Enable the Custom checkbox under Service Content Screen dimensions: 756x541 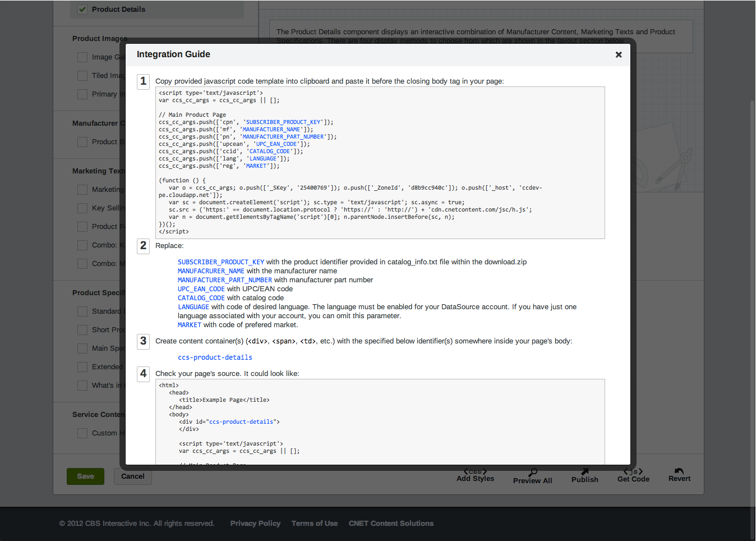(82, 433)
